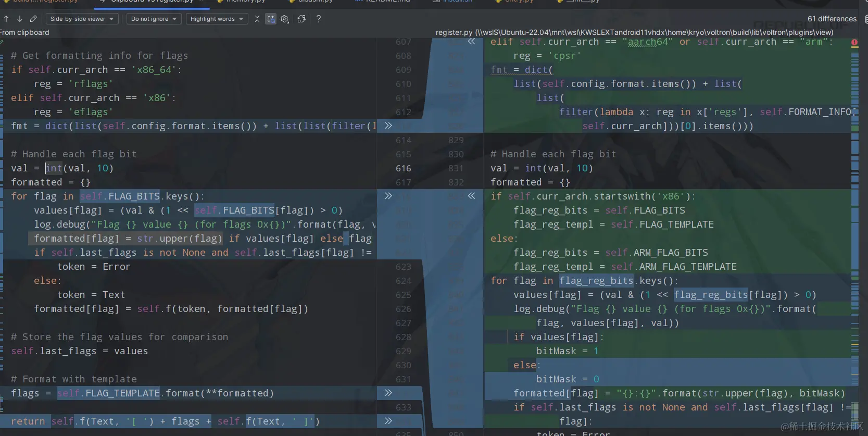Click '# Store the flag values for comparison' comment

click(120, 337)
